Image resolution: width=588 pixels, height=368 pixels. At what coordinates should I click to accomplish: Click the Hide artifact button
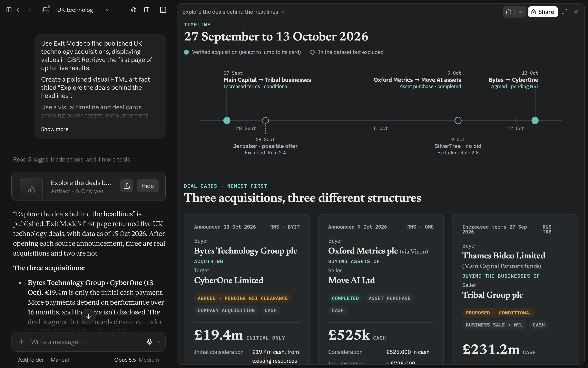click(x=147, y=186)
